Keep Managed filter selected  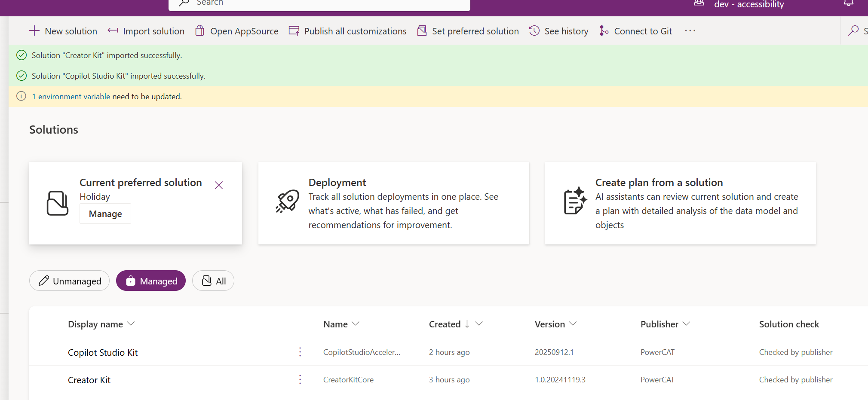[x=150, y=281]
